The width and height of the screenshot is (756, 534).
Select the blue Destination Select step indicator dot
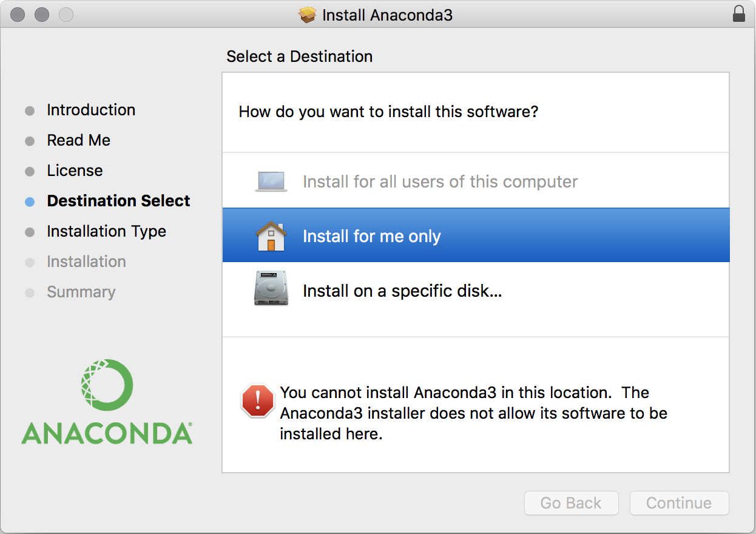click(29, 201)
